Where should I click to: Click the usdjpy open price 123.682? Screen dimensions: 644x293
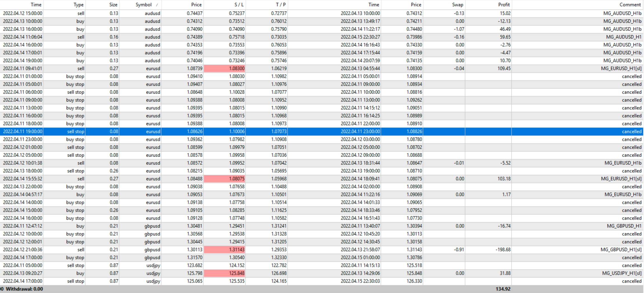(195, 265)
